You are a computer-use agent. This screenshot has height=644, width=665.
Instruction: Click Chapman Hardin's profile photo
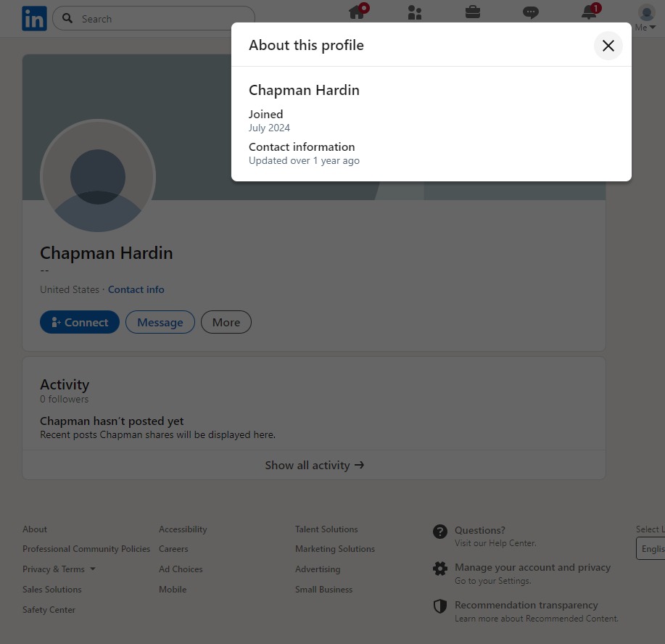click(x=98, y=177)
